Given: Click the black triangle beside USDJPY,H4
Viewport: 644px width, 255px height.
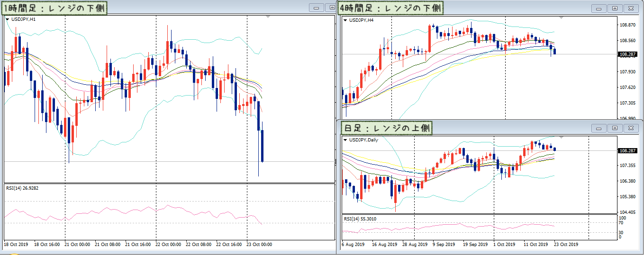Looking at the screenshot, I should [x=345, y=20].
